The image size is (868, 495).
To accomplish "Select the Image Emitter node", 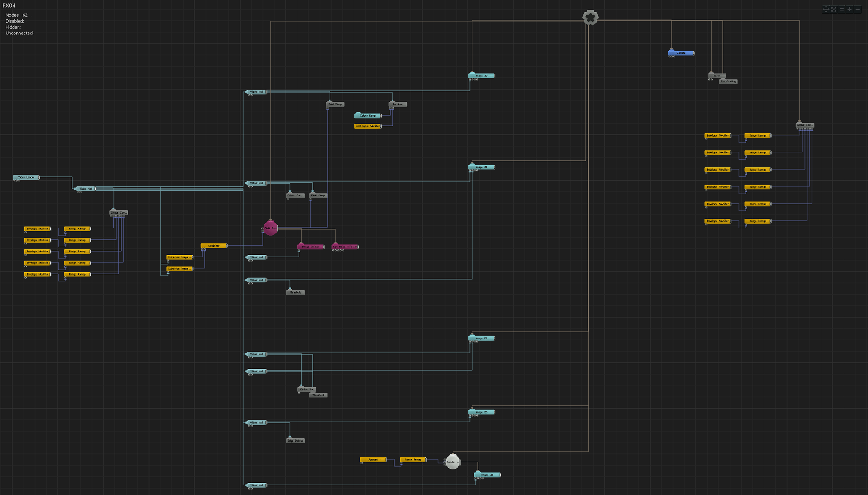I will [x=311, y=247].
